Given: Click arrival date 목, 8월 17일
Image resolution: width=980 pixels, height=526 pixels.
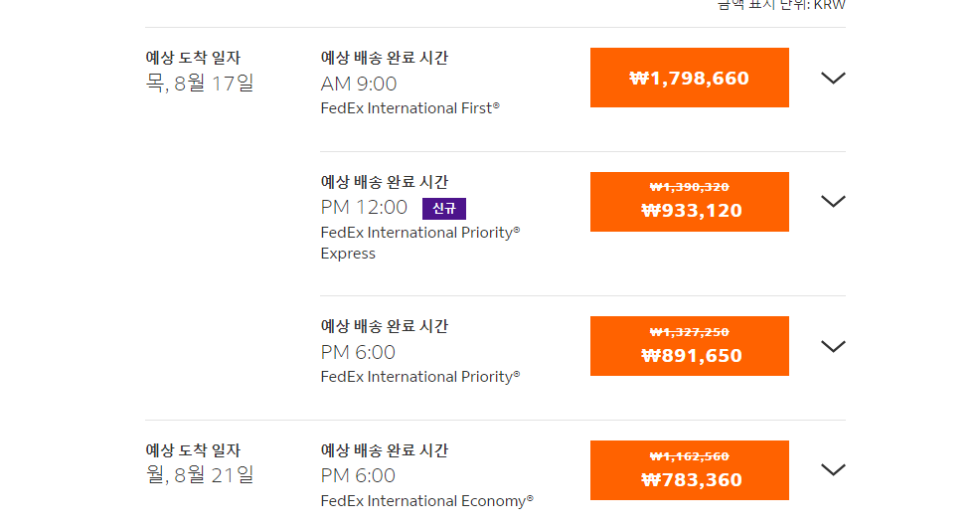Looking at the screenshot, I should [x=200, y=84].
